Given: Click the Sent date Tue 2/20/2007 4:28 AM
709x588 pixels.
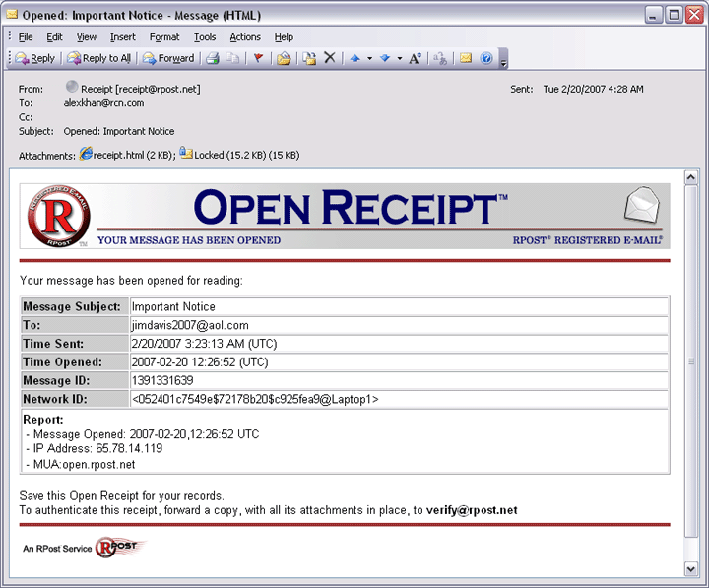Looking at the screenshot, I should [593, 89].
